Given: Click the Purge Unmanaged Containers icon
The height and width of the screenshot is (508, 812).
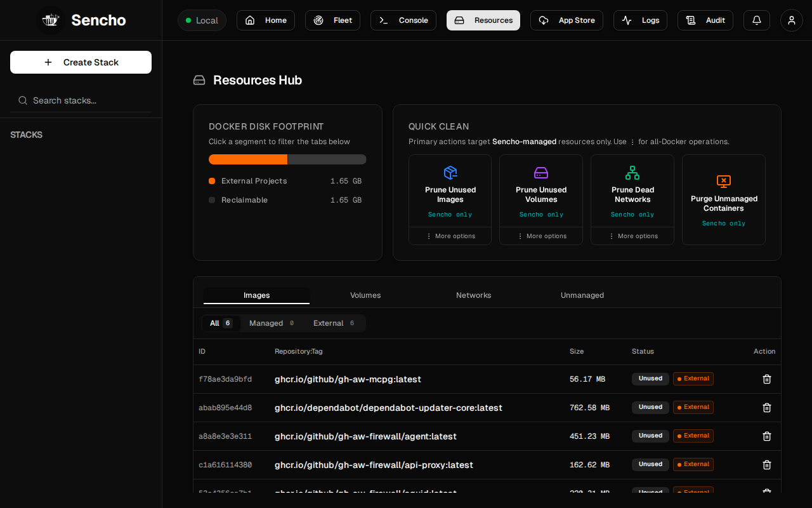Looking at the screenshot, I should click(724, 182).
